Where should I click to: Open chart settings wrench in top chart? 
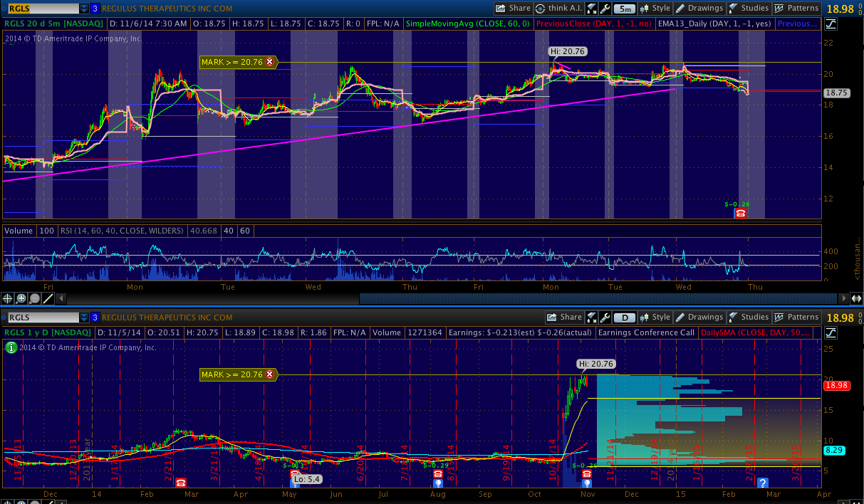click(x=605, y=9)
